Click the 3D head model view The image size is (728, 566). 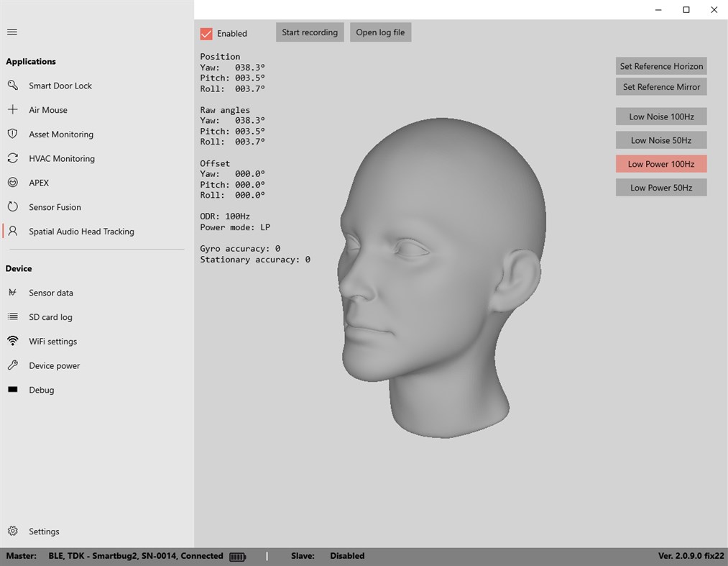coord(438,273)
